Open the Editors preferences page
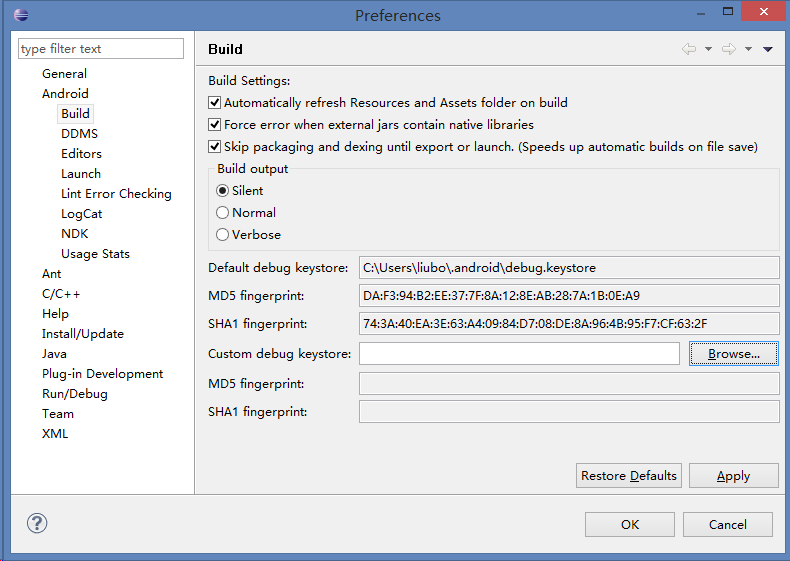Image resolution: width=790 pixels, height=561 pixels. (82, 154)
